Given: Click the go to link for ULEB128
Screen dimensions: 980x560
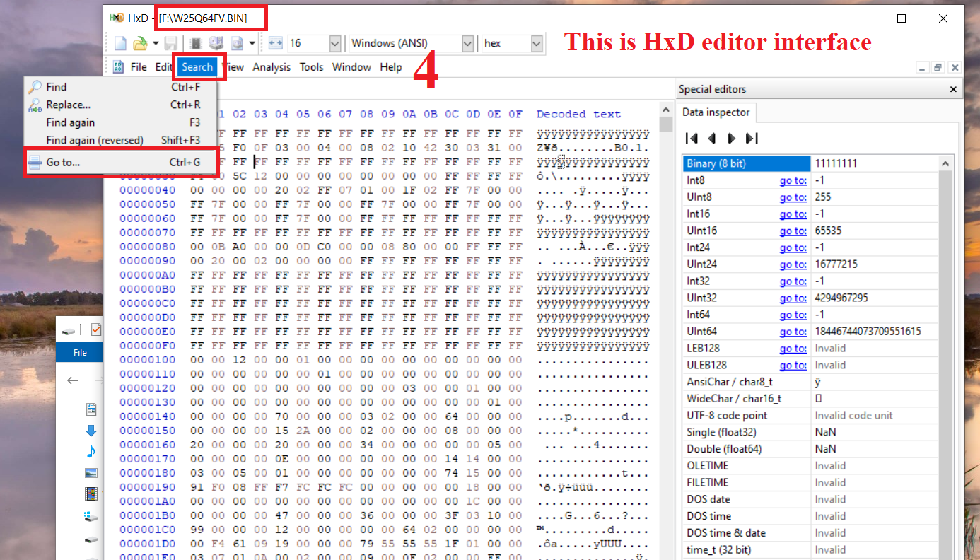Looking at the screenshot, I should (x=793, y=366).
